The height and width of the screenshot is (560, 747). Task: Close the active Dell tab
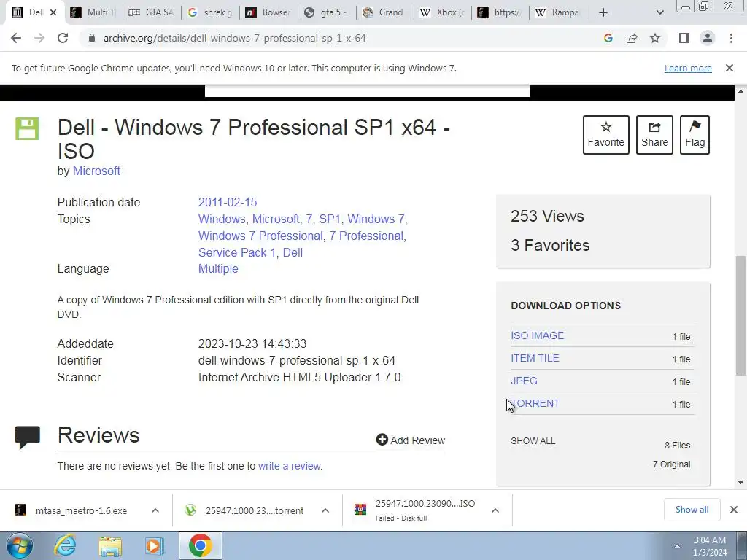tap(53, 12)
